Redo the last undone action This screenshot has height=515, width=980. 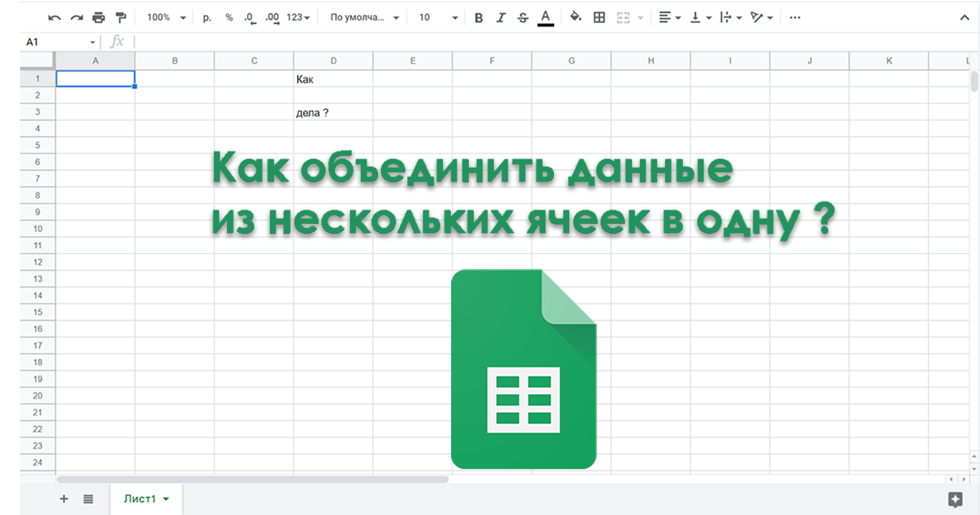tap(77, 17)
